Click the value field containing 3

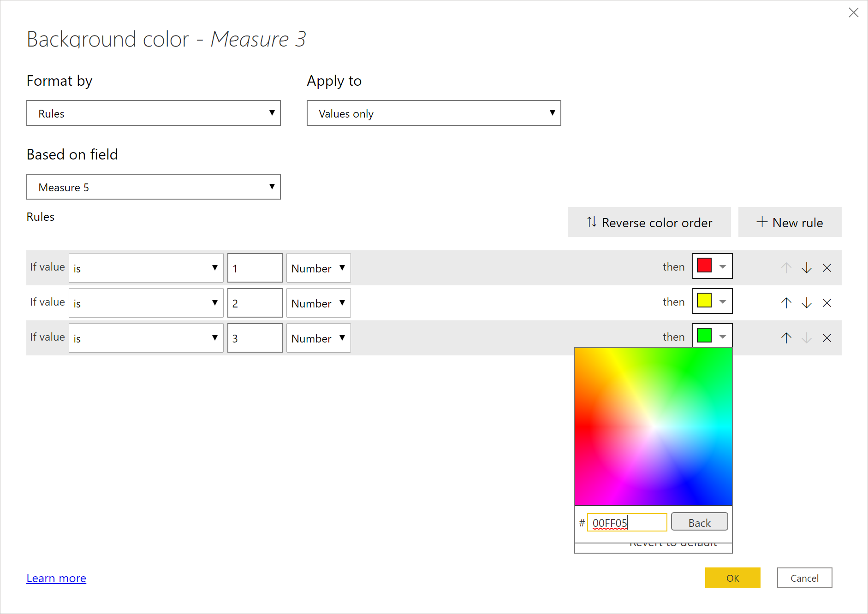255,338
